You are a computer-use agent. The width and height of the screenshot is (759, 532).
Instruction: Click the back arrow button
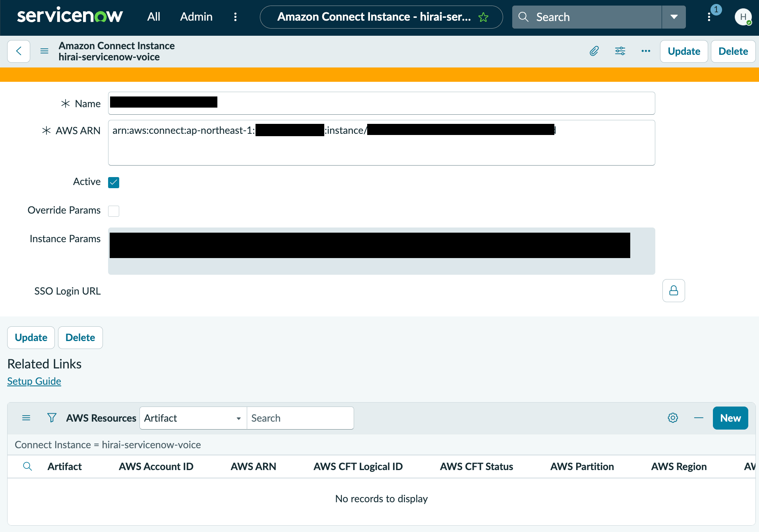tap(19, 51)
